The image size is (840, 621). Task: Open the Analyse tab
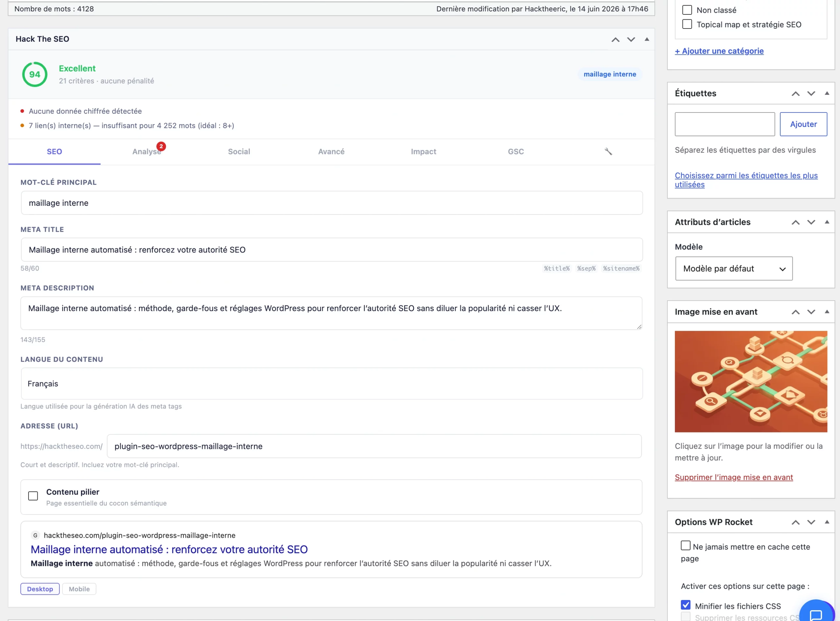click(147, 151)
